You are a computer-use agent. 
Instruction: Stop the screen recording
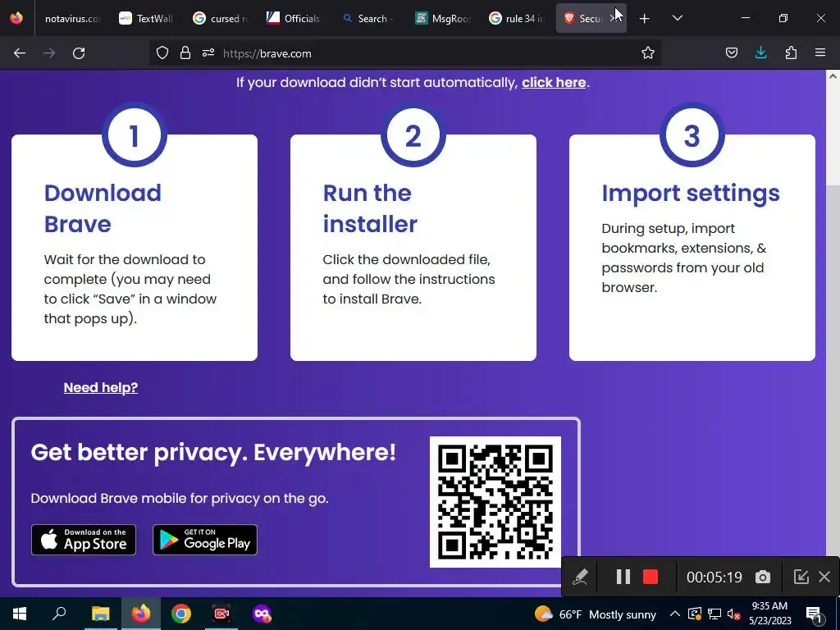click(x=651, y=577)
